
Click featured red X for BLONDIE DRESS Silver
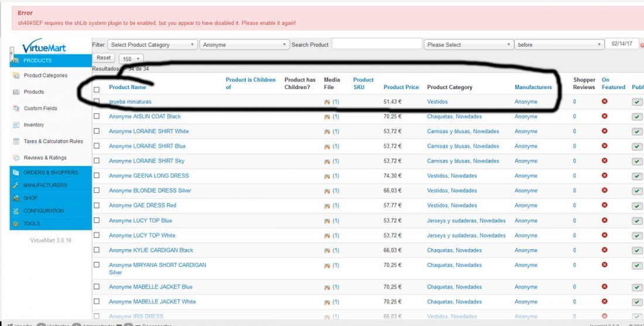(604, 191)
